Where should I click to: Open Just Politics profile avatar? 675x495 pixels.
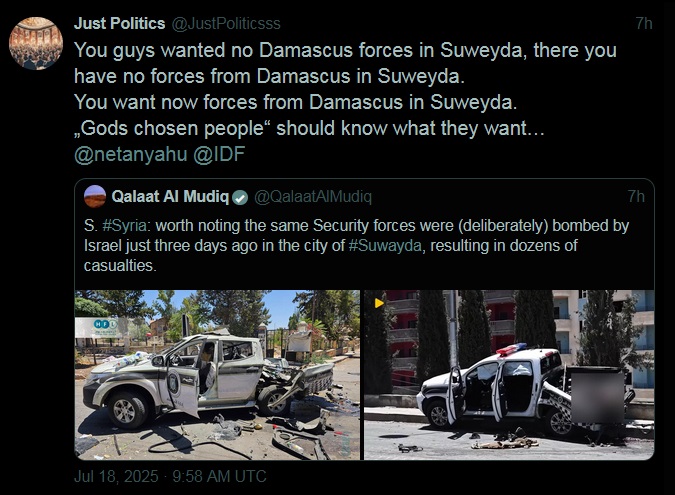click(36, 43)
